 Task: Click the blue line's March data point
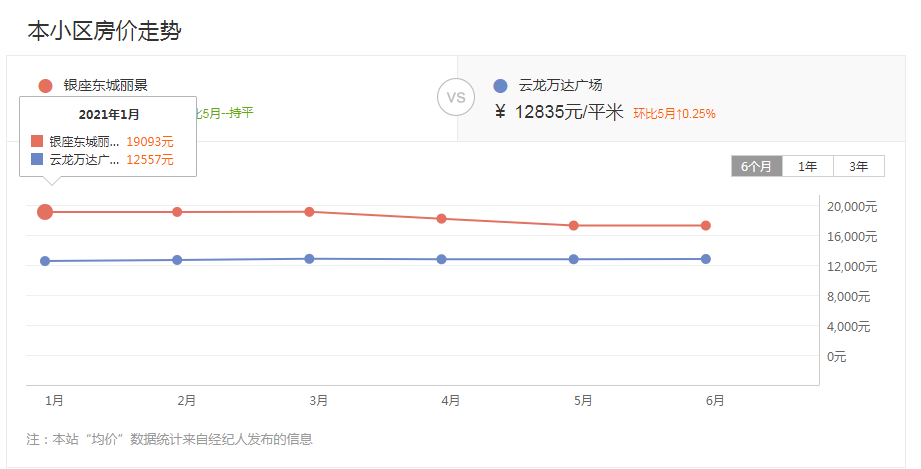(x=309, y=259)
